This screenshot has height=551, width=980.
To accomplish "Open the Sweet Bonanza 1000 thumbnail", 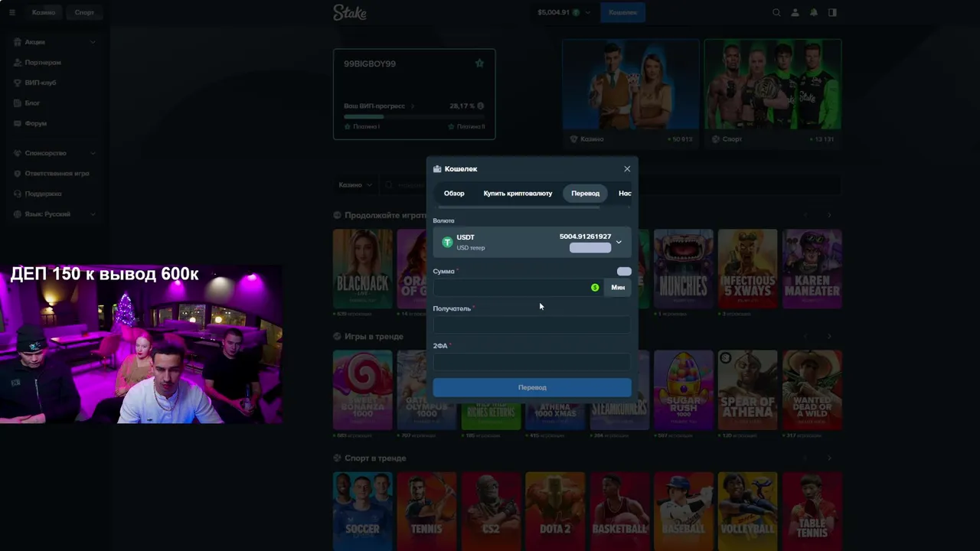I will coord(363,390).
